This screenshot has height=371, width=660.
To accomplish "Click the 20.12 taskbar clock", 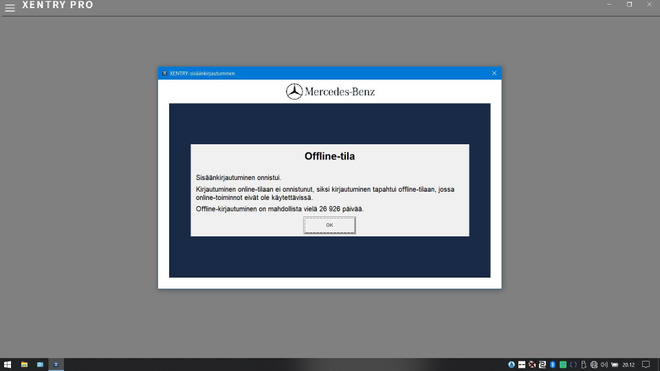I will point(628,365).
